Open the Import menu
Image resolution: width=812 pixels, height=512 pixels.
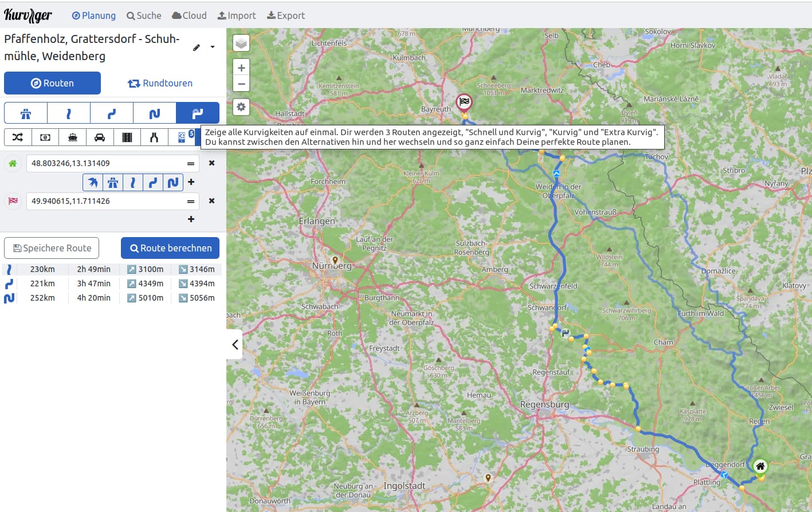point(237,15)
